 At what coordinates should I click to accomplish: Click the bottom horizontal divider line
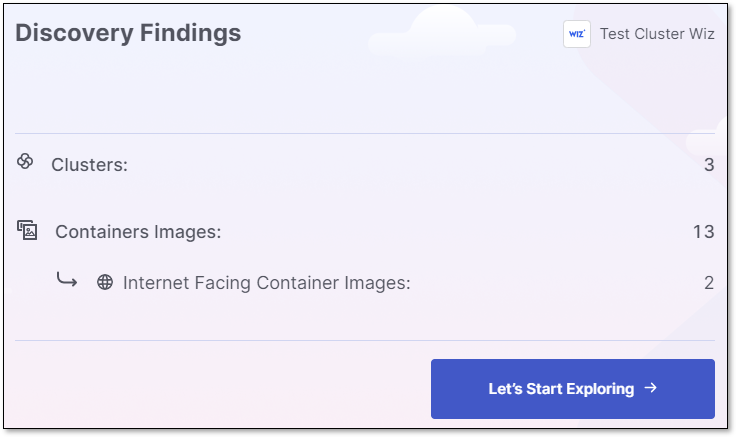pyautogui.click(x=365, y=340)
